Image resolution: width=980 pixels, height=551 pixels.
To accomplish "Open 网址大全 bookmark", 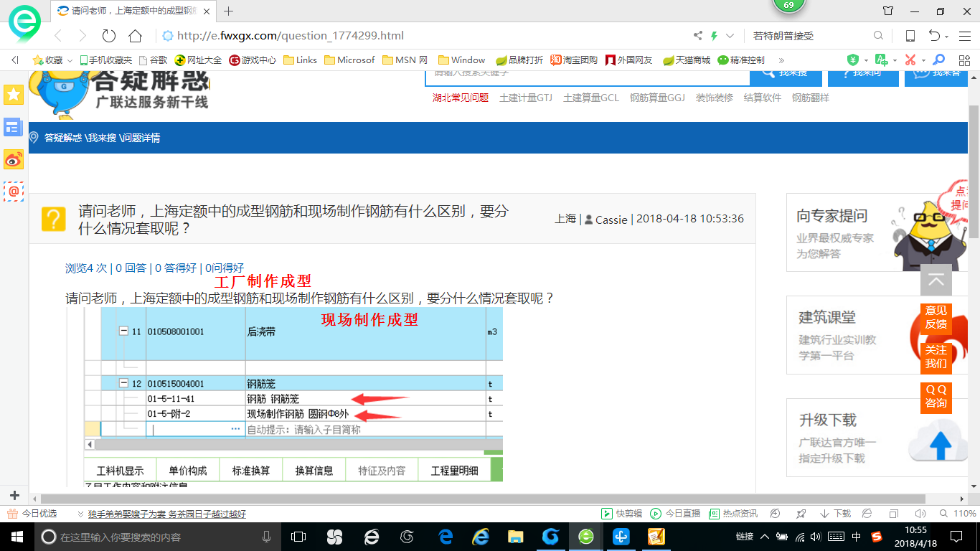I will pyautogui.click(x=199, y=60).
